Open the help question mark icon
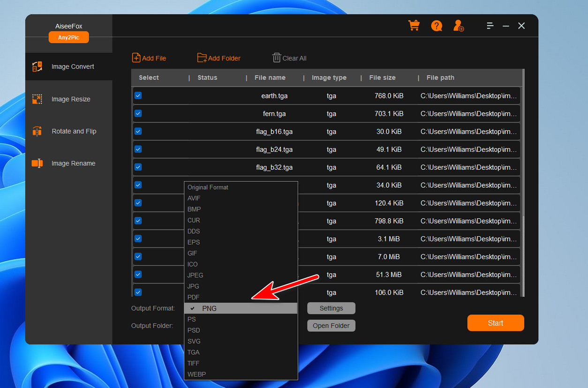 tap(437, 25)
